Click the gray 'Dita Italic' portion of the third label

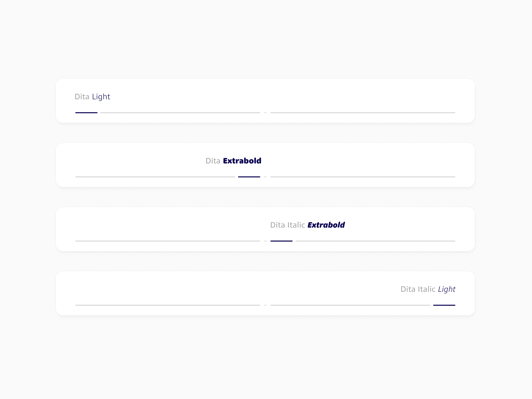tap(288, 225)
